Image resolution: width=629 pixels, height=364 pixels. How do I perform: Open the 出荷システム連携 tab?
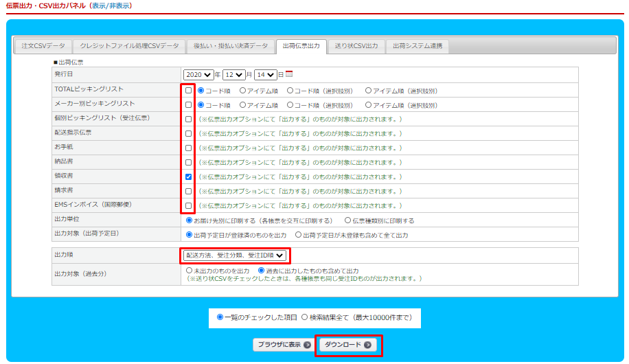point(418,46)
